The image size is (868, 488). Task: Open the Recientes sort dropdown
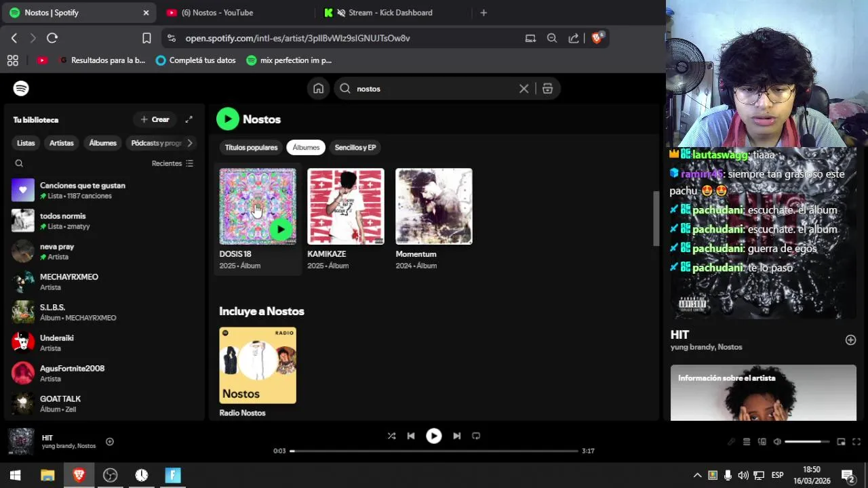coord(172,163)
